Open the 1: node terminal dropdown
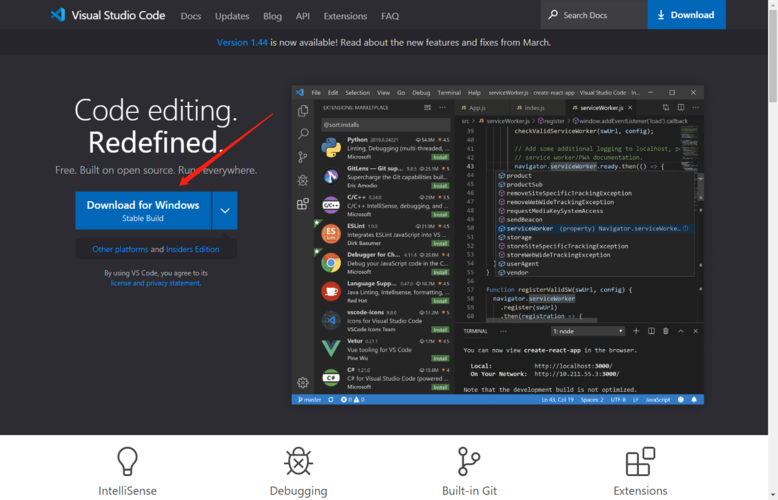 (588, 331)
